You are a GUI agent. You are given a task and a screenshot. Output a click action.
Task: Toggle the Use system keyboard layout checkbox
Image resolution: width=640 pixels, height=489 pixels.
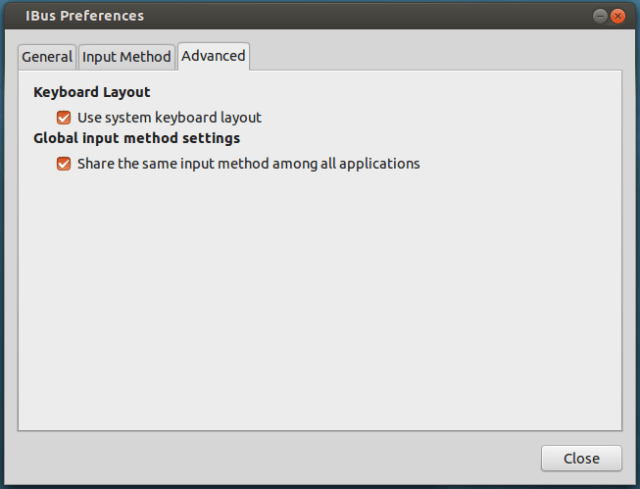(x=64, y=117)
